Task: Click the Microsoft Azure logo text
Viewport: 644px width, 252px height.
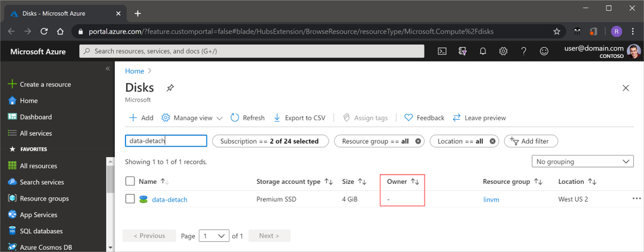Action: pyautogui.click(x=38, y=51)
